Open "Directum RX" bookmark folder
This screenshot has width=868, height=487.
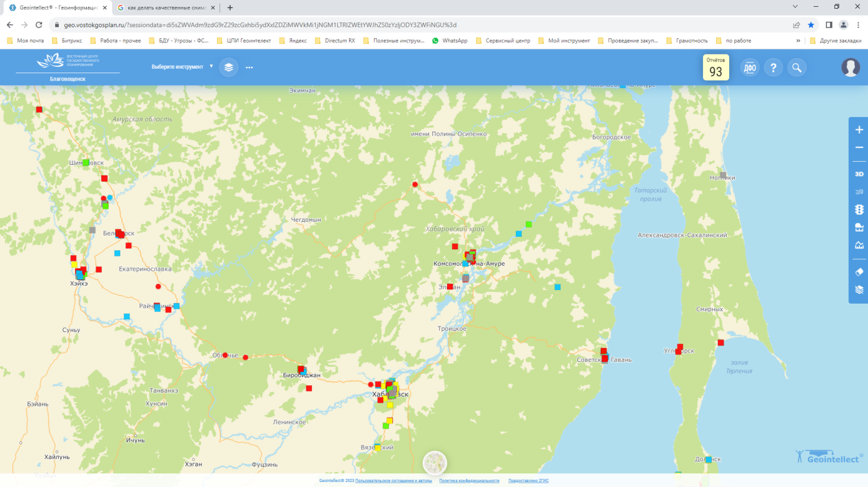point(335,40)
